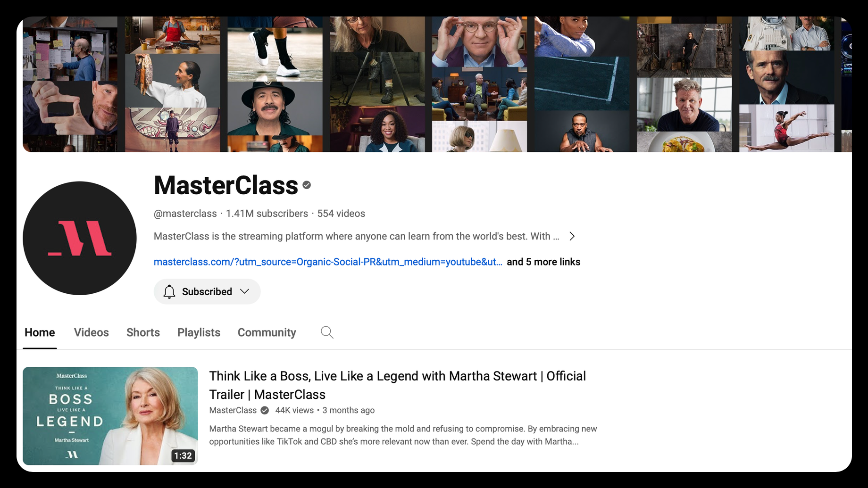
Task: Click the search icon on the channel page
Action: (326, 332)
